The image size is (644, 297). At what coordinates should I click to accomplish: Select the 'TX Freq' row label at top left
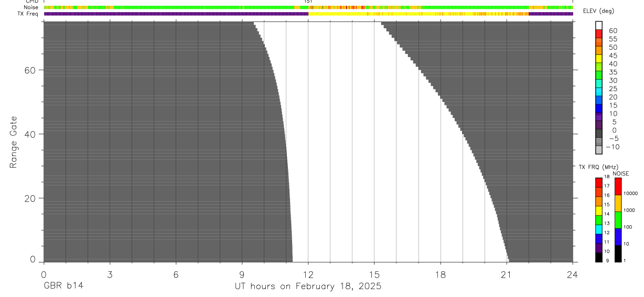pyautogui.click(x=28, y=14)
